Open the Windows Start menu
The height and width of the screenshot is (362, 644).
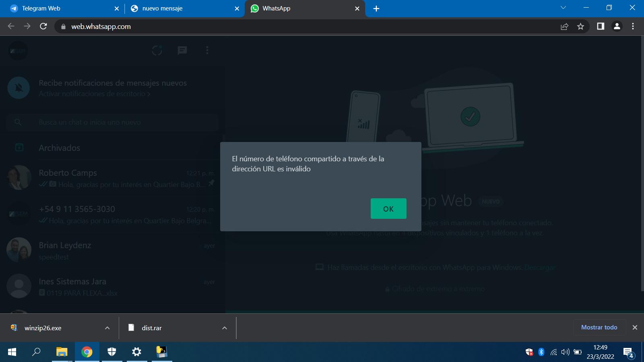coord(12,352)
